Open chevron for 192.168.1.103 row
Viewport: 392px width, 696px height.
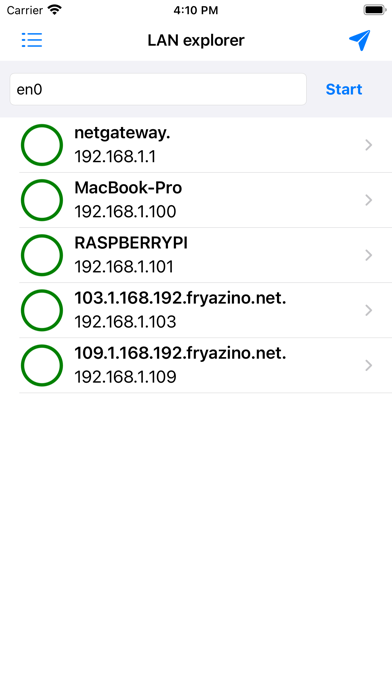coord(368,310)
